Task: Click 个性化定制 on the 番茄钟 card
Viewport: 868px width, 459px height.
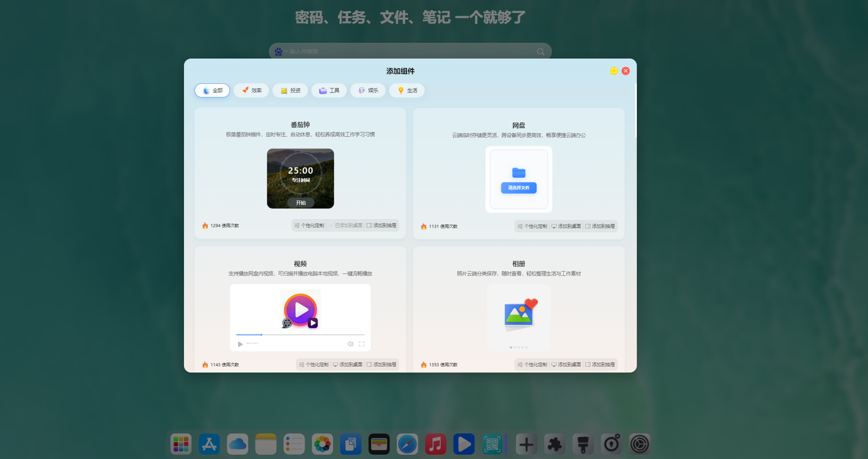Action: pyautogui.click(x=309, y=226)
